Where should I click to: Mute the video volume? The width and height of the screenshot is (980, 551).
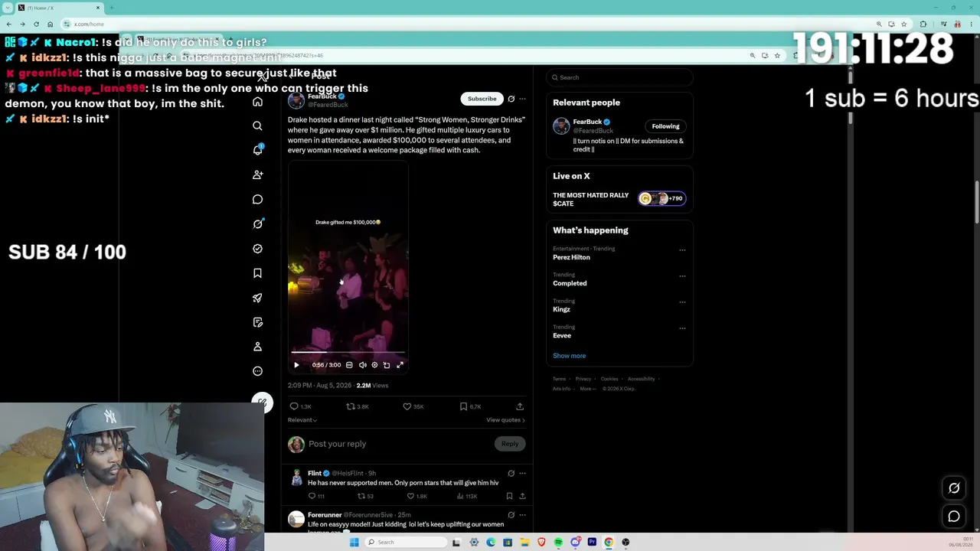pos(362,365)
